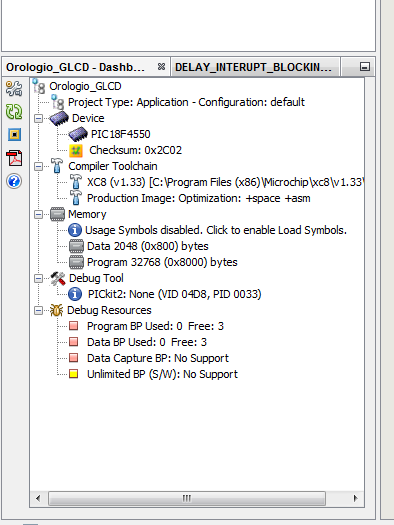
Task: Minimize the dashboard panel group
Action: tap(365, 67)
